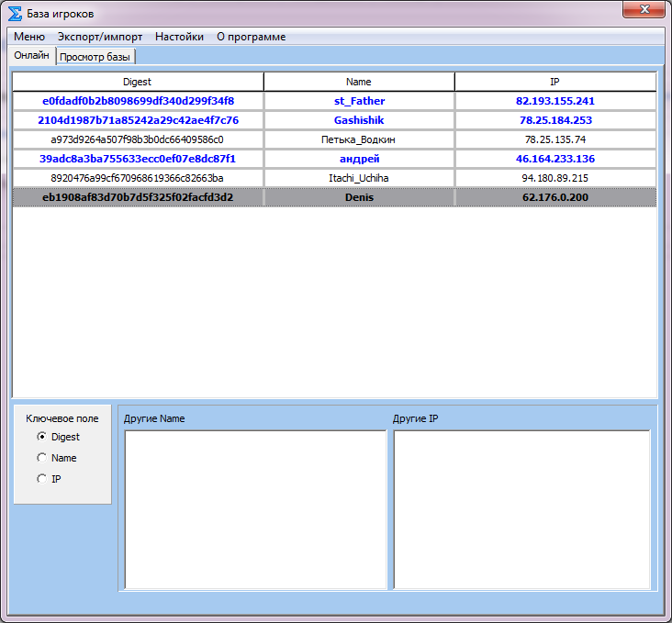Select the Itachi_Uchiha row
672x623 pixels.
pyautogui.click(x=359, y=178)
